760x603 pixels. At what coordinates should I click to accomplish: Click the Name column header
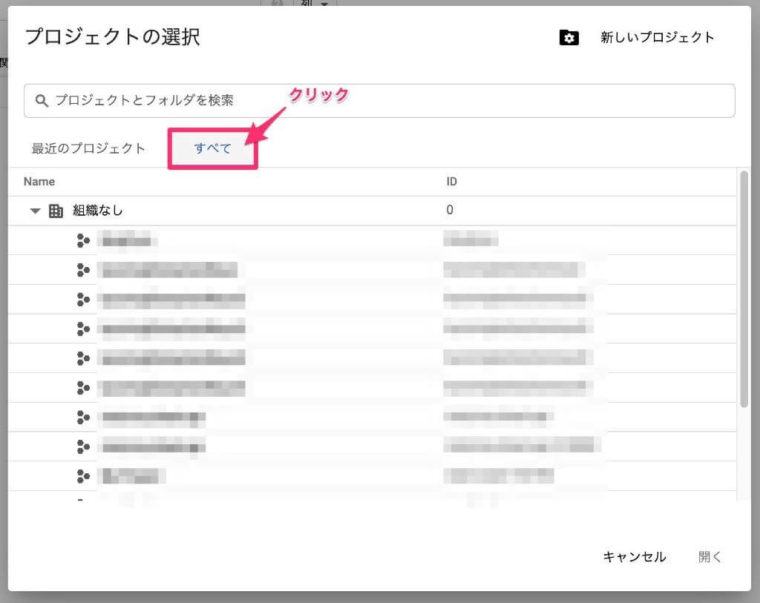pyautogui.click(x=39, y=182)
